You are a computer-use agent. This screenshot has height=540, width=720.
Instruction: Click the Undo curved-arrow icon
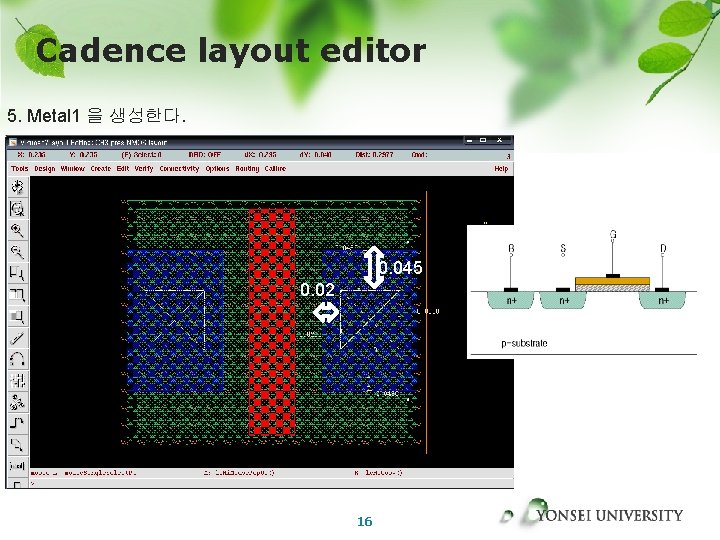(x=17, y=359)
